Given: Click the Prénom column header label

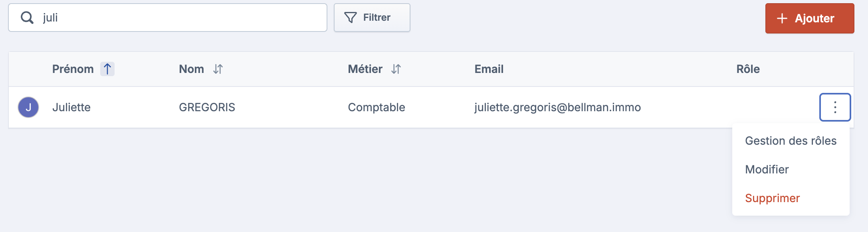Looking at the screenshot, I should click(x=73, y=69).
